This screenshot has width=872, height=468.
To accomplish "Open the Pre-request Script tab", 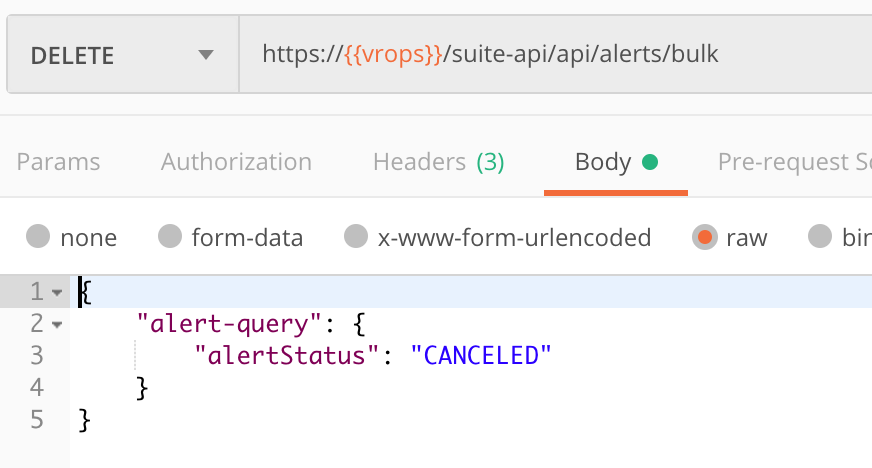I will 795,162.
